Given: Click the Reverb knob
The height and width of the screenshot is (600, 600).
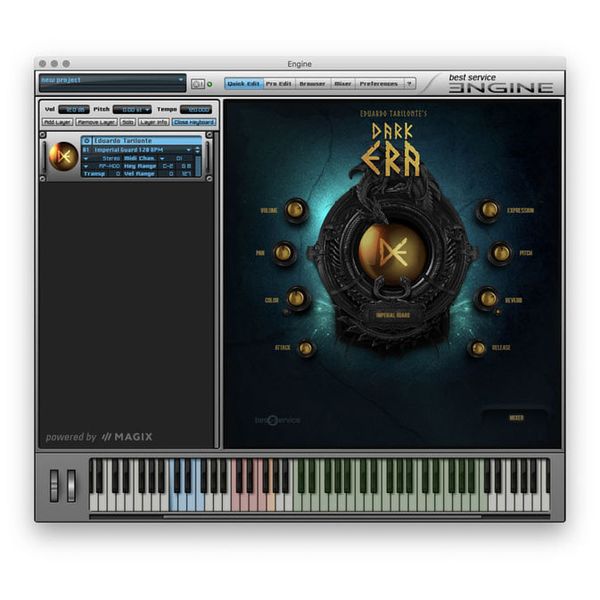Looking at the screenshot, I should coord(488,298).
